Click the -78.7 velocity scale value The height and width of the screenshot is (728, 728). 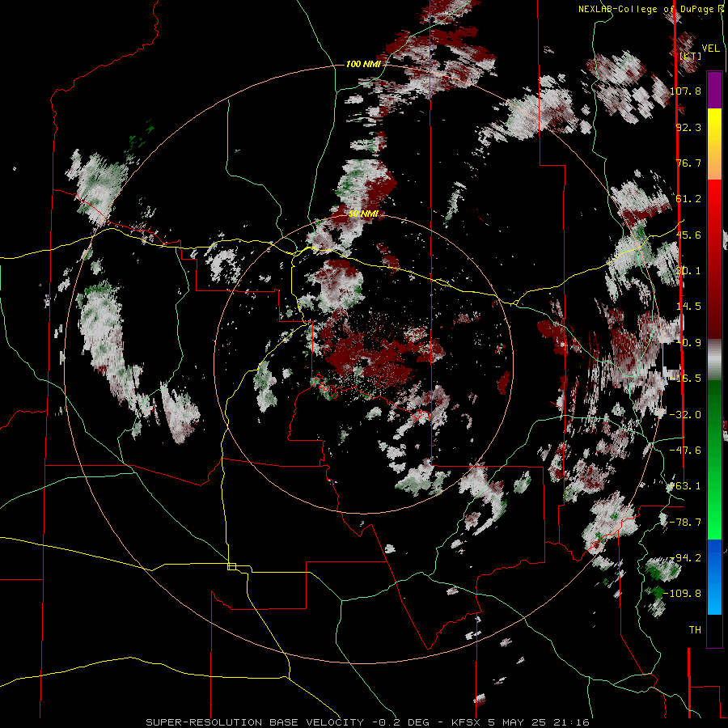tap(685, 523)
